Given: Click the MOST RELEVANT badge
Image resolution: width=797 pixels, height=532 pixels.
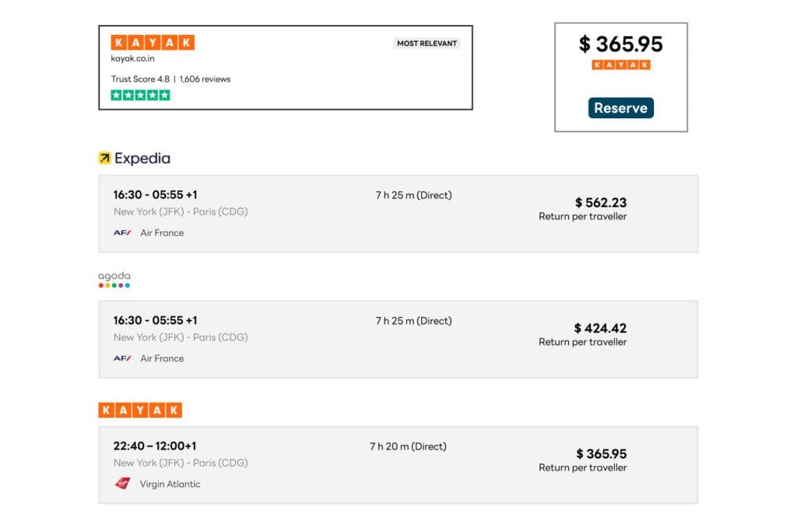Looking at the screenshot, I should (x=427, y=44).
